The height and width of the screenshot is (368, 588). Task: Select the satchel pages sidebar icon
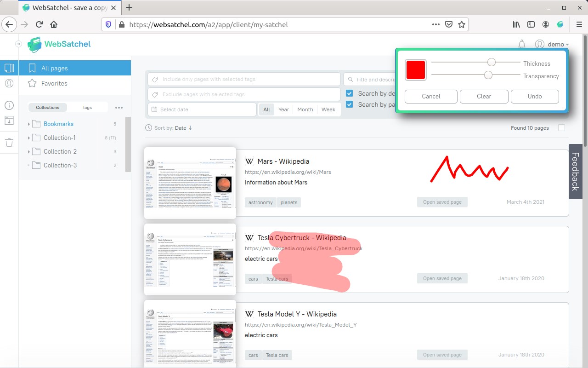(9, 68)
